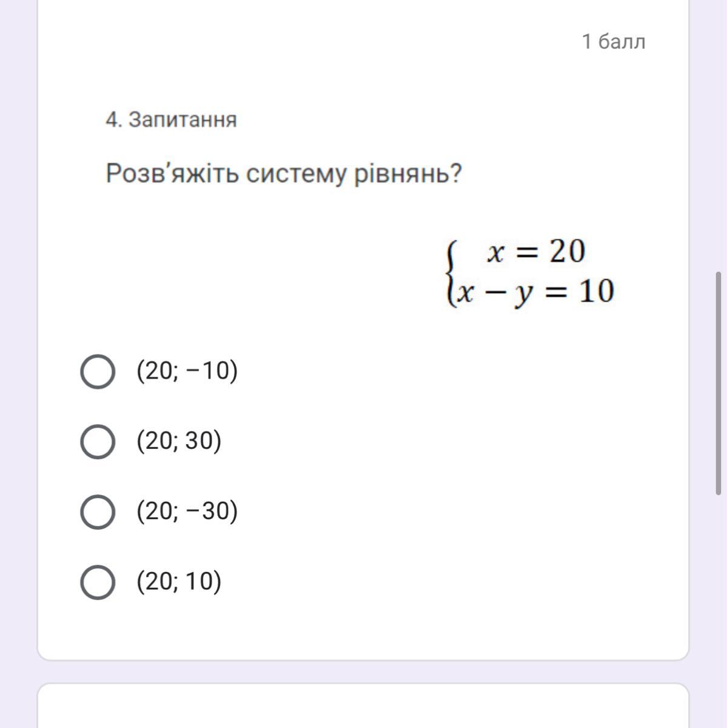Click the "(20; −10)" answer label text
The height and width of the screenshot is (728, 727).
pos(187,371)
